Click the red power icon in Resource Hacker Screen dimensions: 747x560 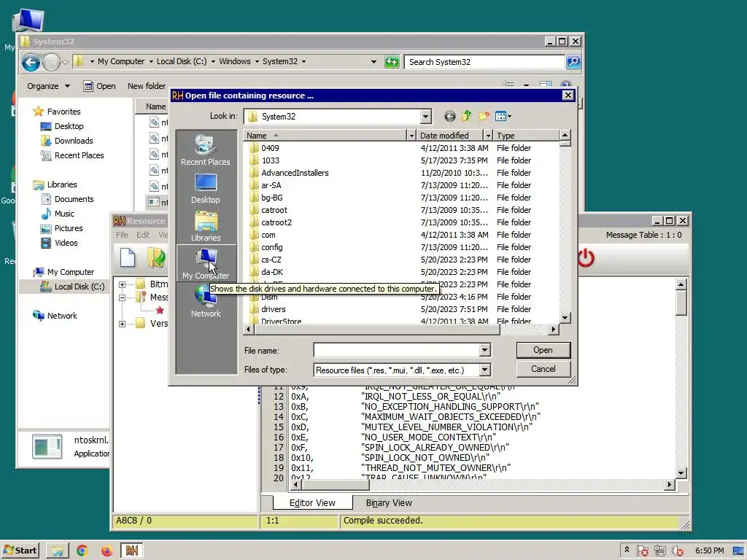[586, 258]
